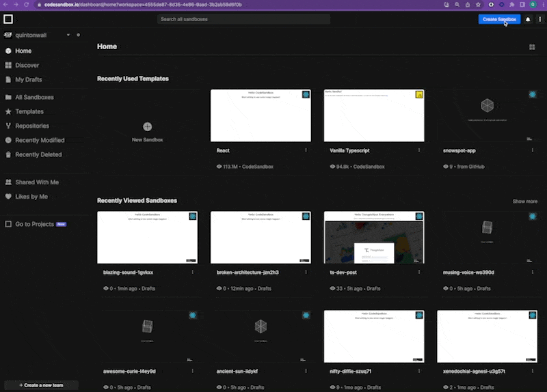Click the browser share icon
Viewport: 547px width, 392px height.
(x=468, y=5)
